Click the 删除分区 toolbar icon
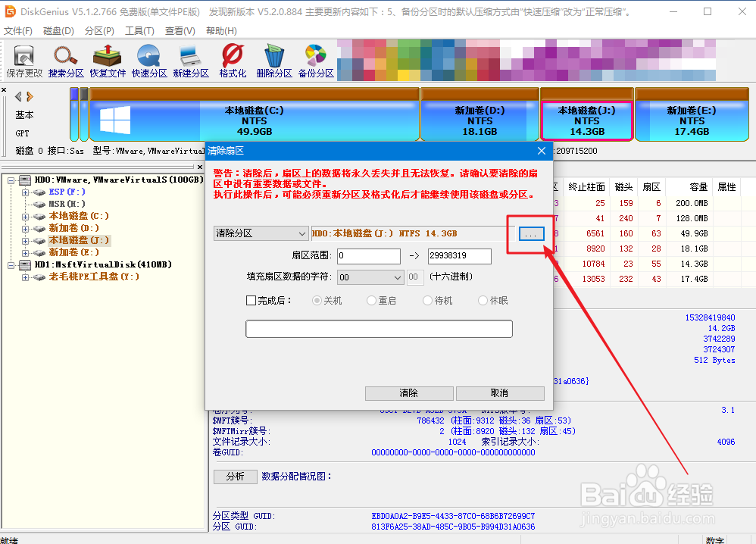 (273, 61)
